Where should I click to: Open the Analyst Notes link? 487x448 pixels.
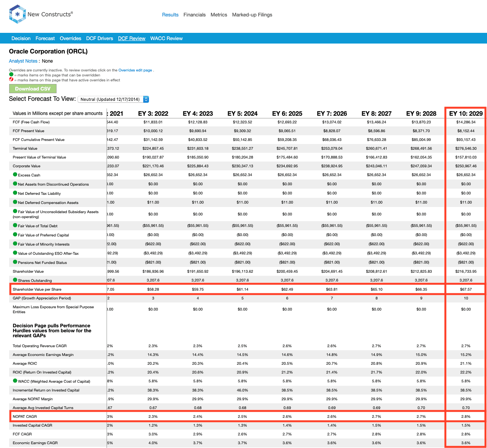23,61
